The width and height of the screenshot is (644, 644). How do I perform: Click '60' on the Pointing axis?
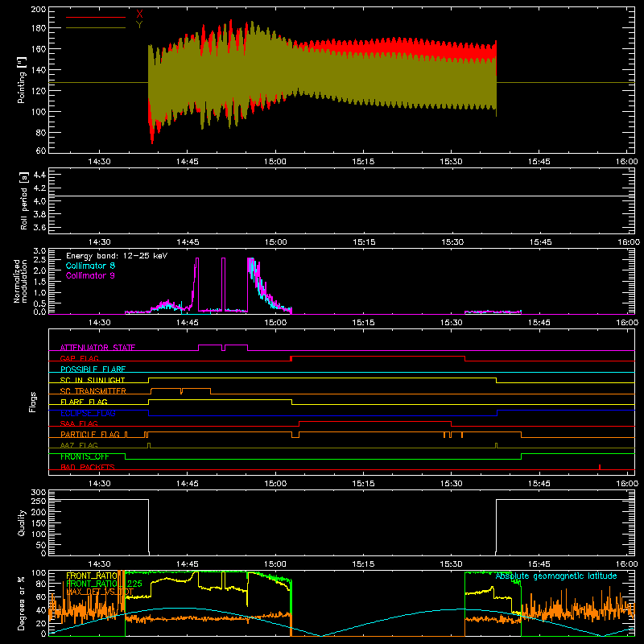pos(41,151)
